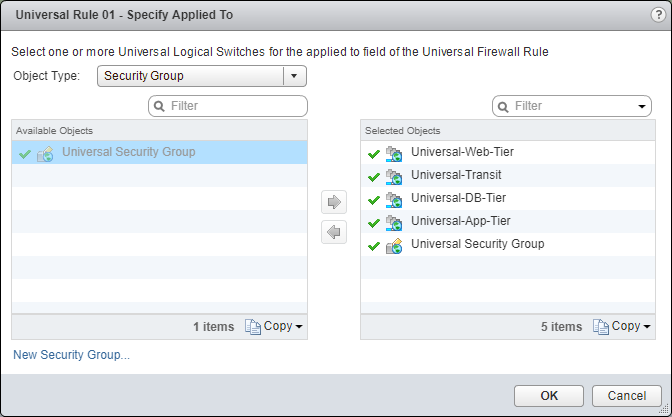672x417 pixels.
Task: Click the help question mark icon
Action: point(655,13)
